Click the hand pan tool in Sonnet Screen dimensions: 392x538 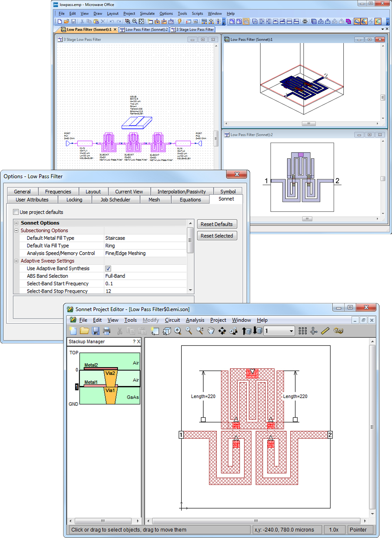(x=211, y=331)
